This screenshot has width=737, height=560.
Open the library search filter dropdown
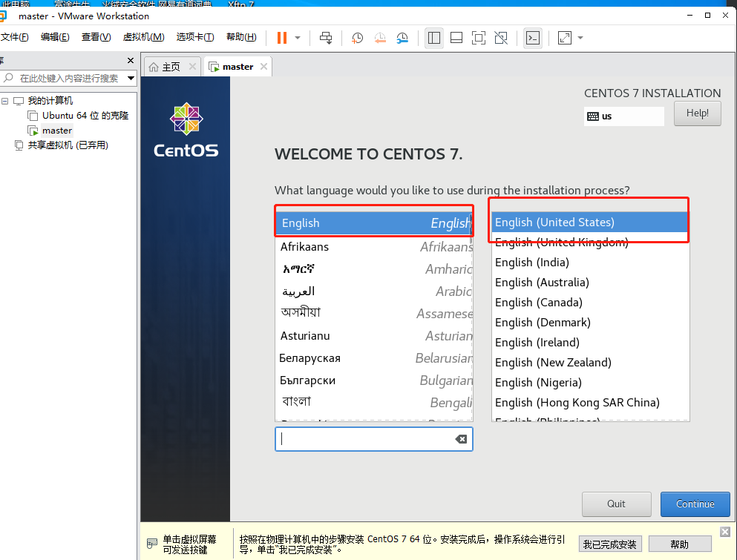[x=131, y=79]
